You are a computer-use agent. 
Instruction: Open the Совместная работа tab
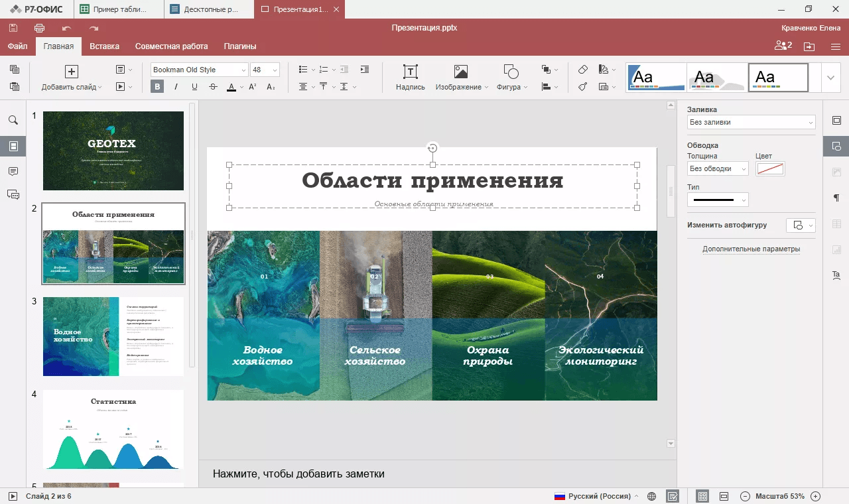(171, 46)
